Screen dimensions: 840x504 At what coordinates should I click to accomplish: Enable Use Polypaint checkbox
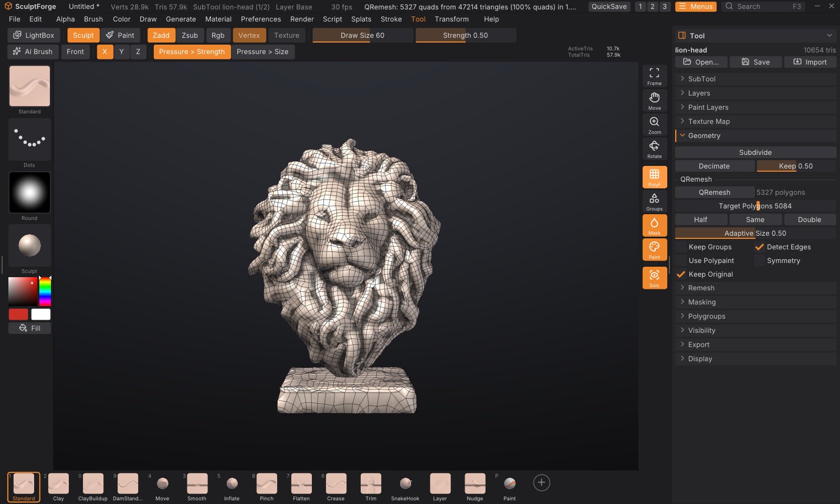tap(706, 260)
